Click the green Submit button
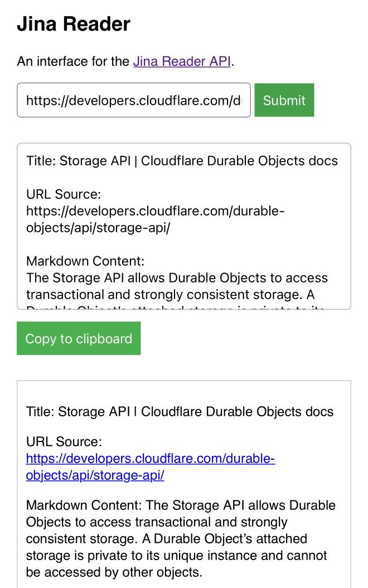Screen dimensions: 368x588 [x=284, y=100]
